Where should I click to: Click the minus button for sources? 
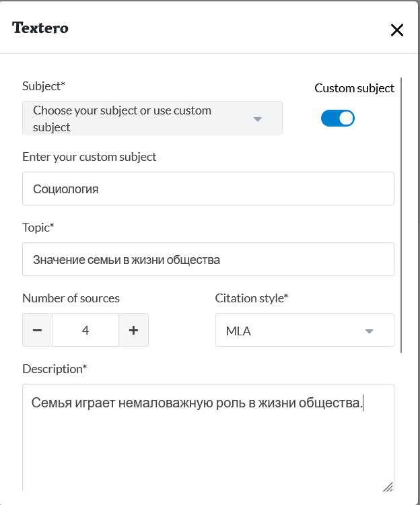coord(38,330)
